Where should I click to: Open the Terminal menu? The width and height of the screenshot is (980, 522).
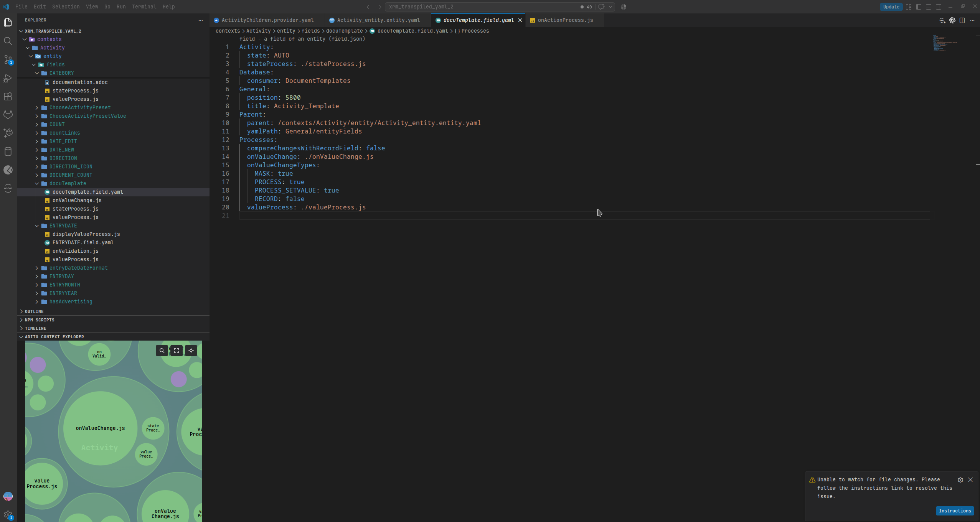(x=144, y=7)
